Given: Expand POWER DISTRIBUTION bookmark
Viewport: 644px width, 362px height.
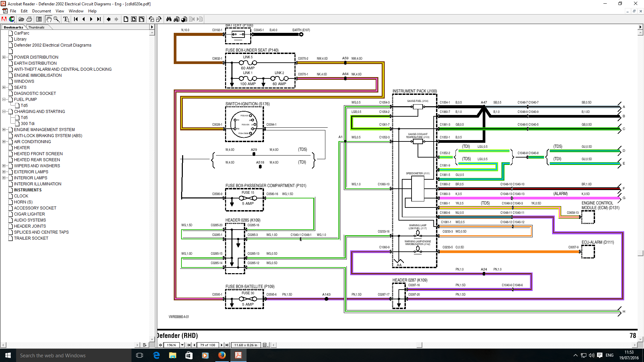Looking at the screenshot, I should (4, 57).
